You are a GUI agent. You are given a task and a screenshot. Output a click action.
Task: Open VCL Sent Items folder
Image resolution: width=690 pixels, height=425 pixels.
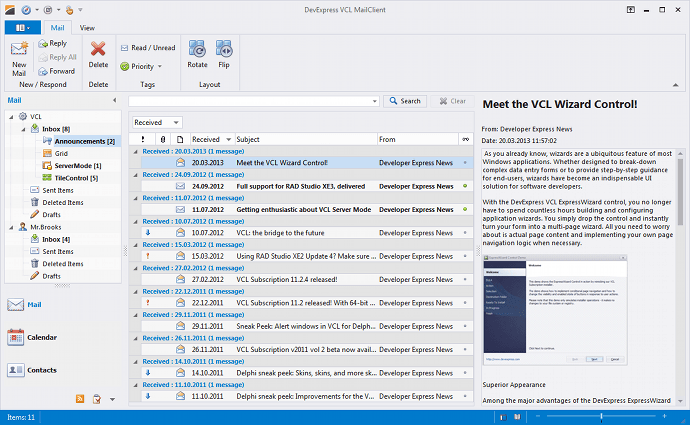[x=58, y=190]
